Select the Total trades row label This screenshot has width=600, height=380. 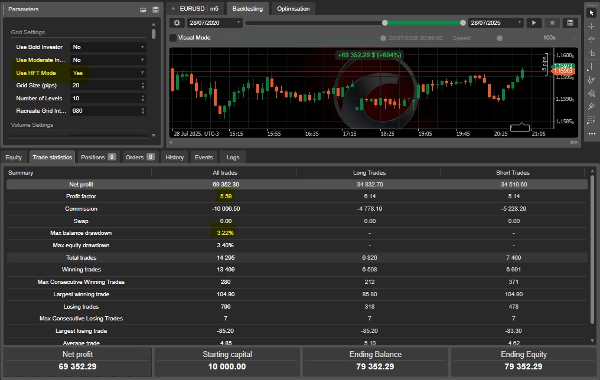click(x=81, y=258)
